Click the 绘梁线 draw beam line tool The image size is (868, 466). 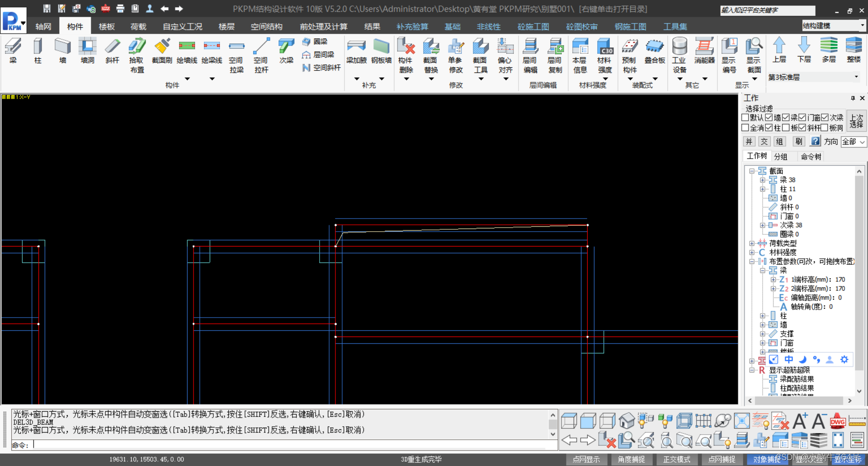(x=212, y=50)
